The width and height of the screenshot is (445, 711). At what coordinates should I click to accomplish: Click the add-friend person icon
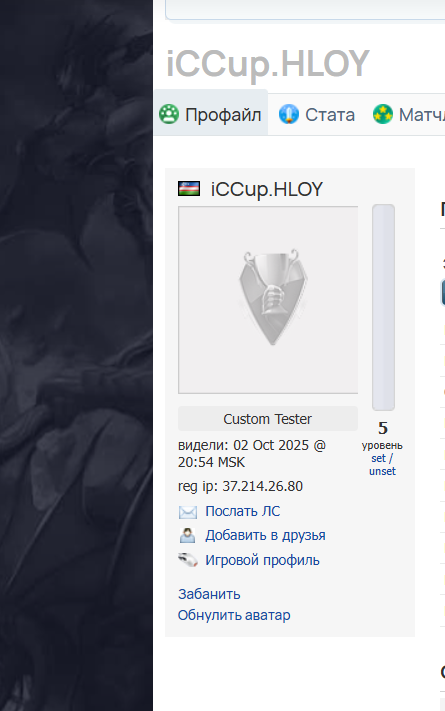point(187,536)
